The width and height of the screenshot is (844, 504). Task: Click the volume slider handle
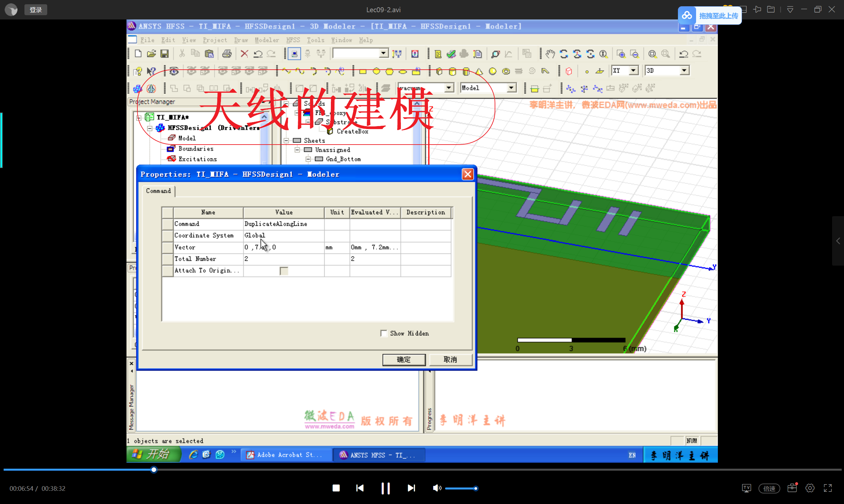(x=476, y=488)
